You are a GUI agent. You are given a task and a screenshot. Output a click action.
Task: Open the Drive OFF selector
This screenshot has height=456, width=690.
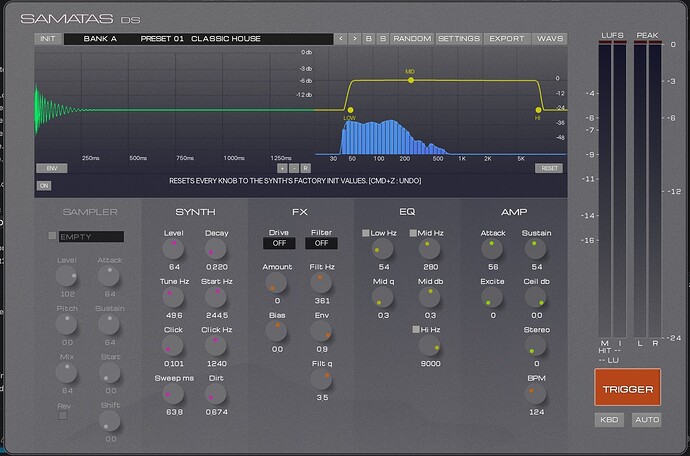tap(279, 243)
